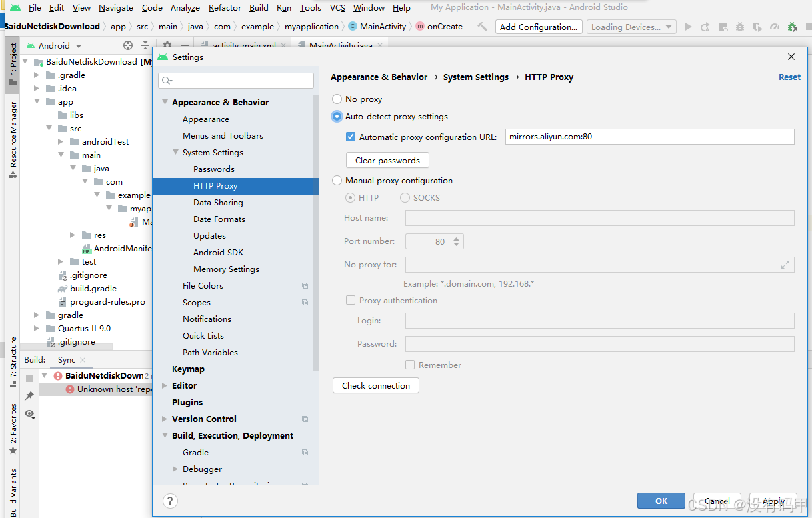Viewport: 812px width, 518px height.
Task: Open the Build menu
Action: pyautogui.click(x=259, y=8)
